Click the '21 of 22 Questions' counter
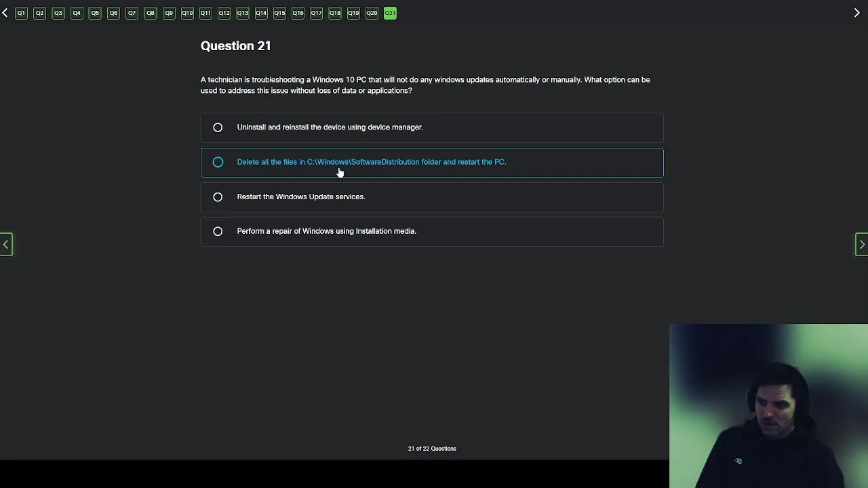Viewport: 868px width, 488px height. click(x=432, y=449)
